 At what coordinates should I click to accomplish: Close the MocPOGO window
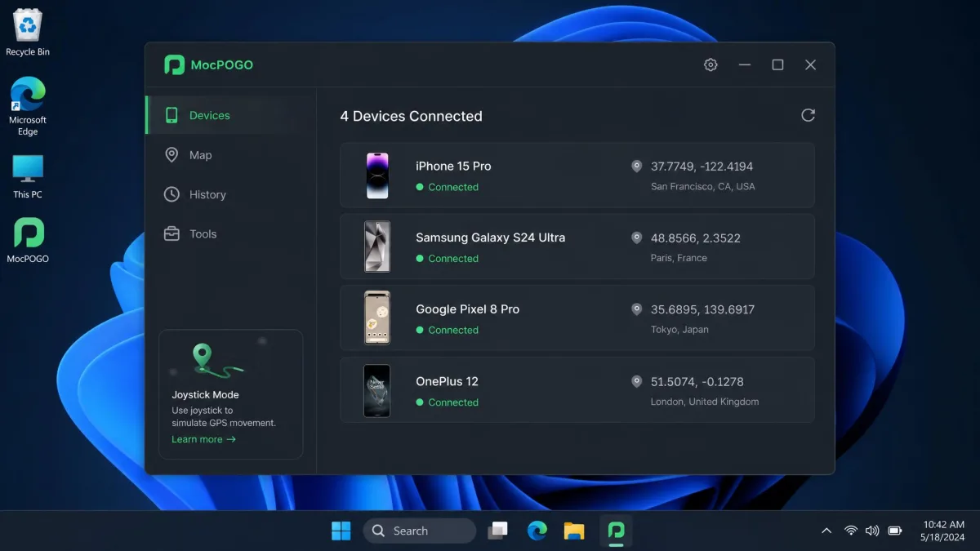point(810,64)
